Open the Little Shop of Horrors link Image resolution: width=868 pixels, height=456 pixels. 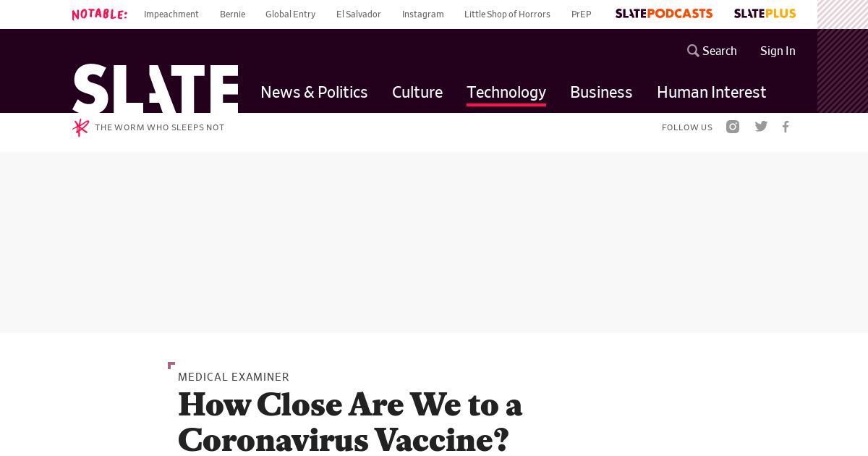pos(507,14)
